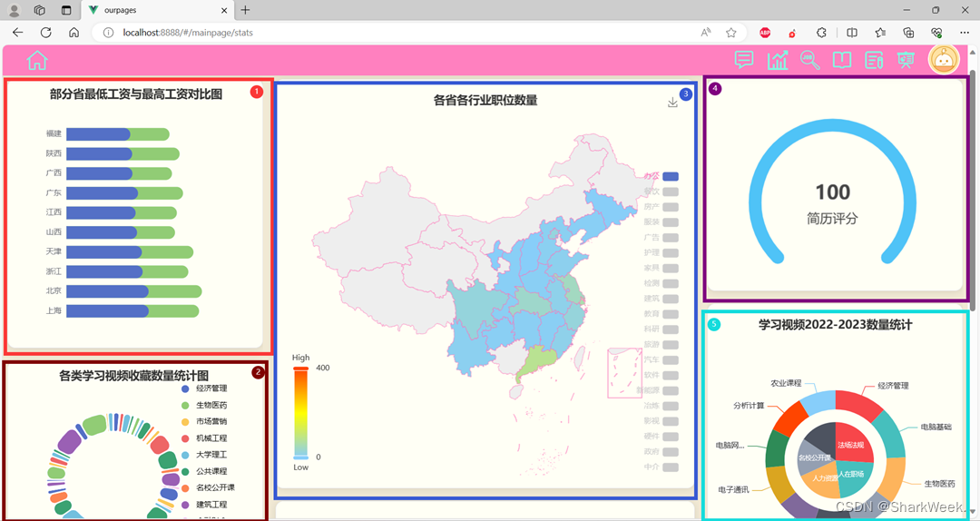Click the Low end of map color scale

pyautogui.click(x=300, y=467)
